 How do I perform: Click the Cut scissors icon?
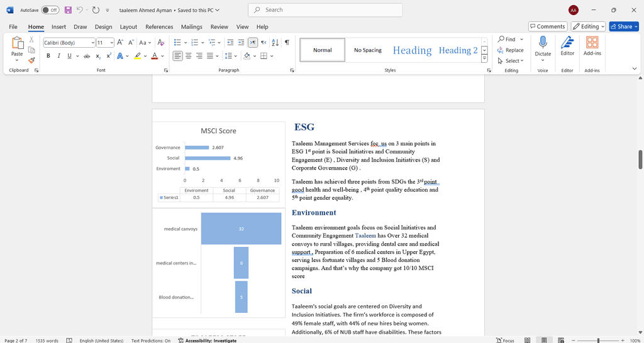[x=31, y=40]
